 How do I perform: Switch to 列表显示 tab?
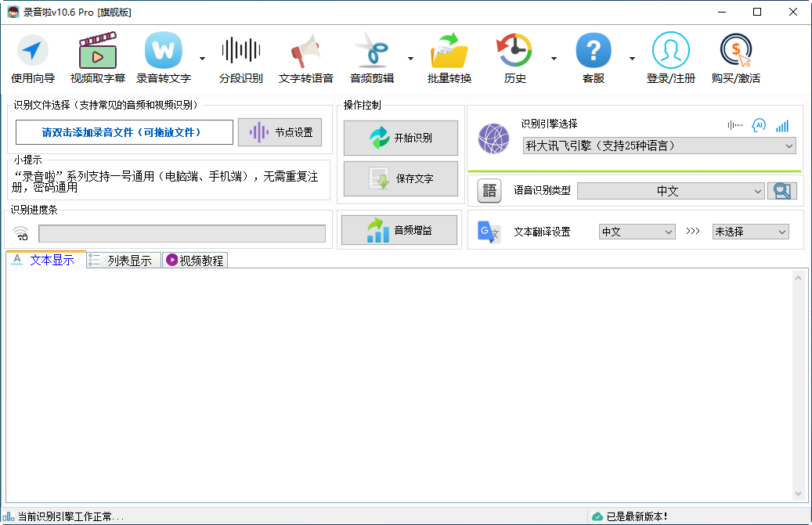[124, 261]
